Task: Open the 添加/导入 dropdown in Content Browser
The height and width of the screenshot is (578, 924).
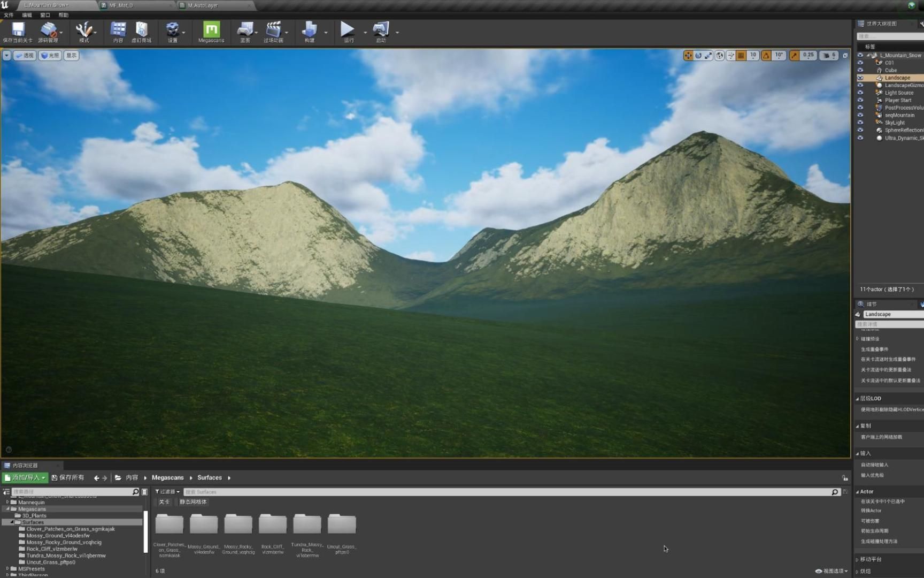Action: coord(25,477)
